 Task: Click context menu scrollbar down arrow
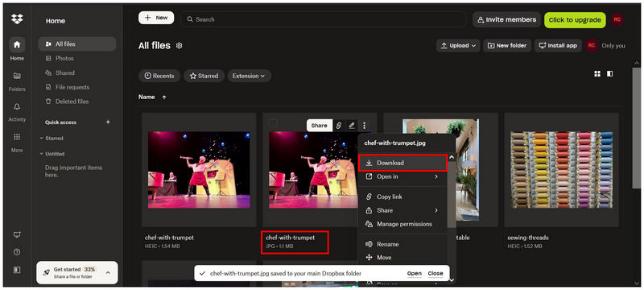(x=452, y=280)
